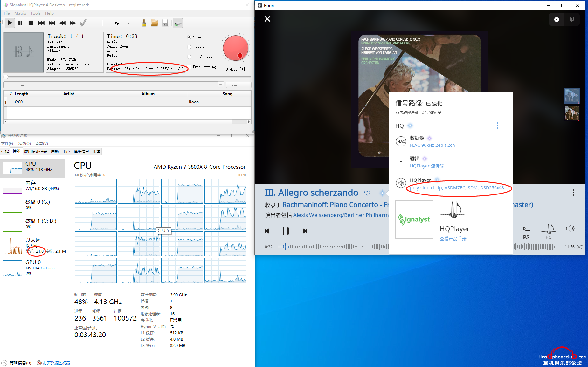Toggle shuffle icon next to 11:56
This screenshot has height=367, width=588.
(579, 247)
